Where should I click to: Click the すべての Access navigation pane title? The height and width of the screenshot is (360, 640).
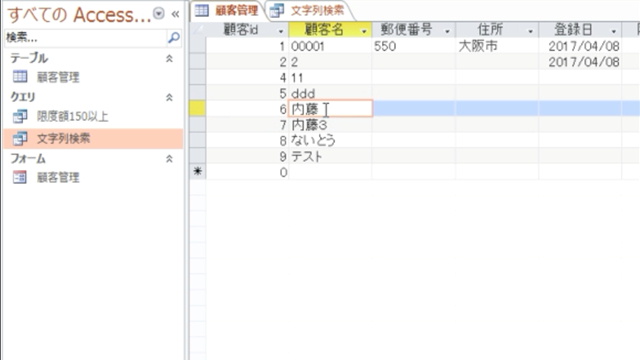click(79, 15)
